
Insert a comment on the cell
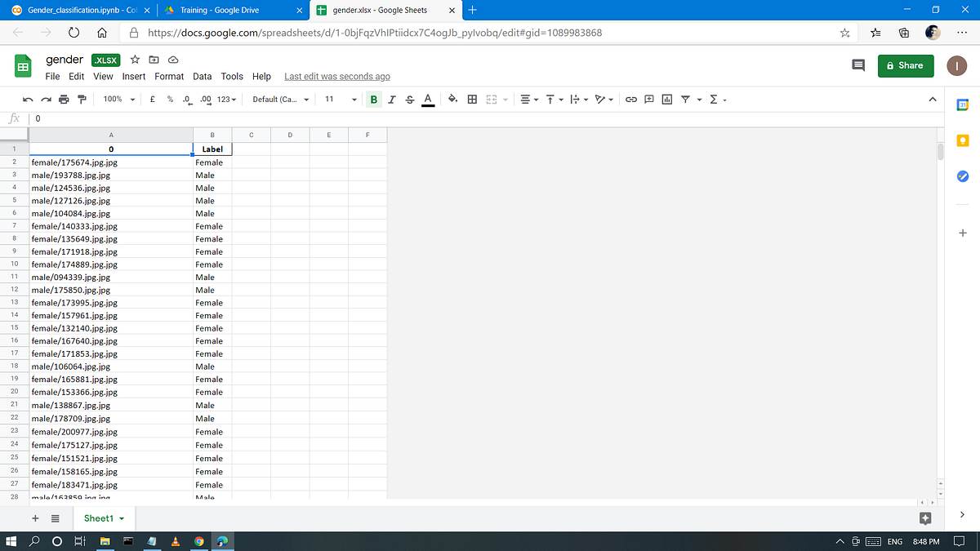click(x=648, y=99)
